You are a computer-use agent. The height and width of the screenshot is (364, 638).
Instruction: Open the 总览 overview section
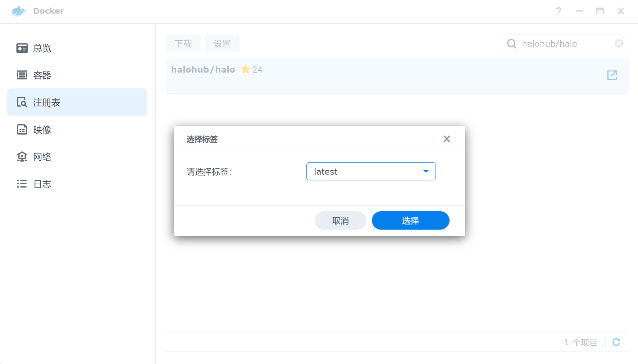coord(77,48)
